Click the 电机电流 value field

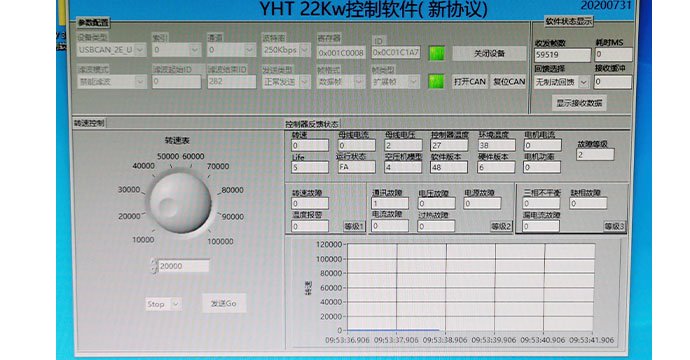click(x=542, y=145)
